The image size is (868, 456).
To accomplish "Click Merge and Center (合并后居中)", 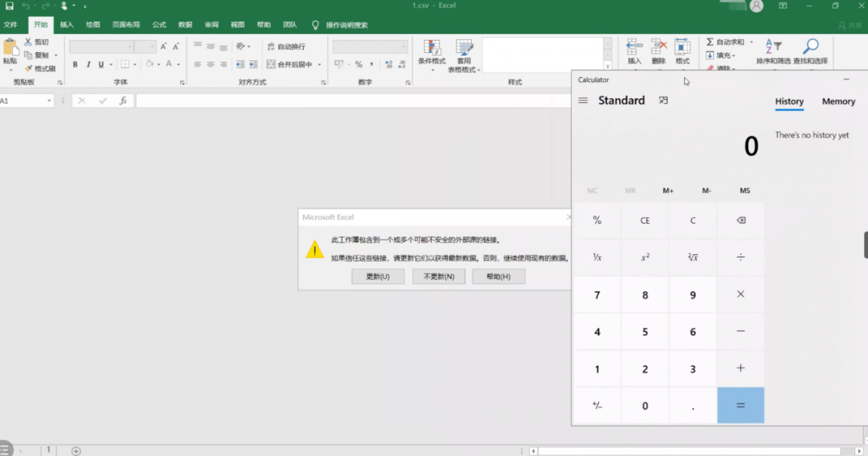I will pos(289,64).
